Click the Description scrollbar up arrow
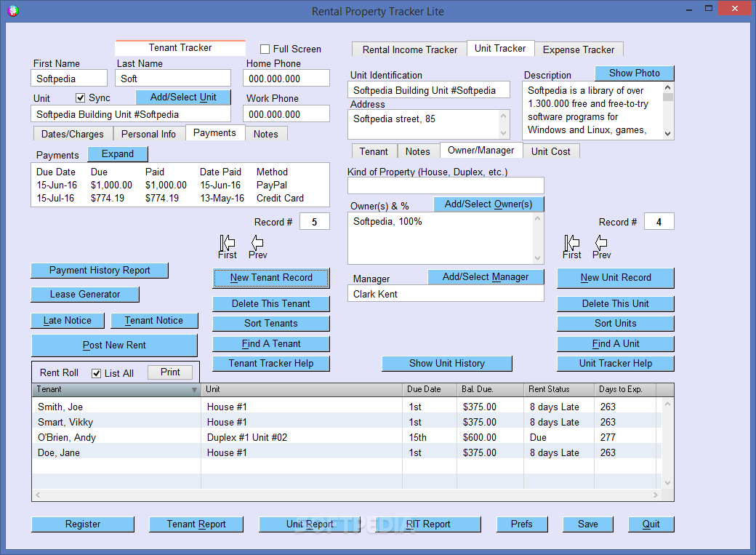 [x=668, y=87]
